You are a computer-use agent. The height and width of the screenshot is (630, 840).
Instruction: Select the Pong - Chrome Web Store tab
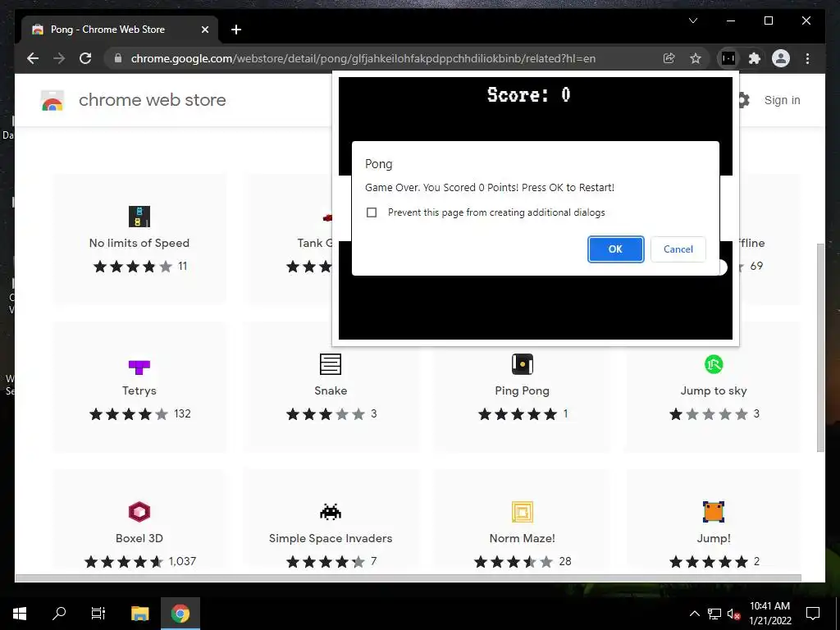pyautogui.click(x=120, y=30)
